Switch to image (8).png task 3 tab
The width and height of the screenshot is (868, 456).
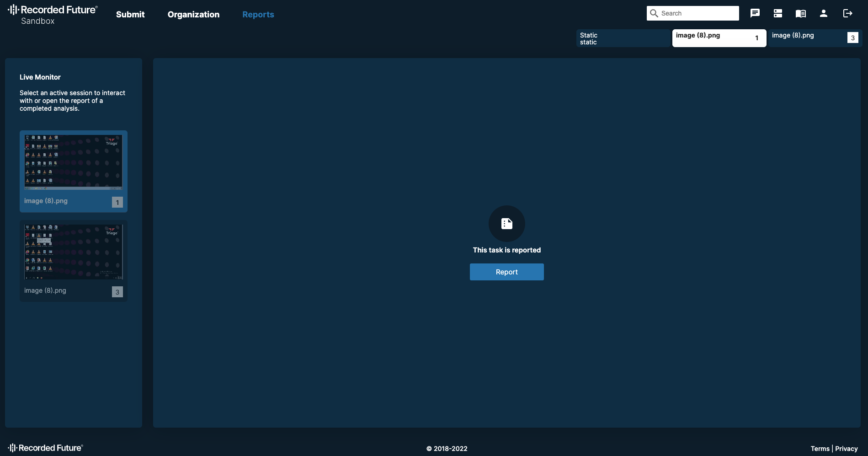pyautogui.click(x=815, y=38)
